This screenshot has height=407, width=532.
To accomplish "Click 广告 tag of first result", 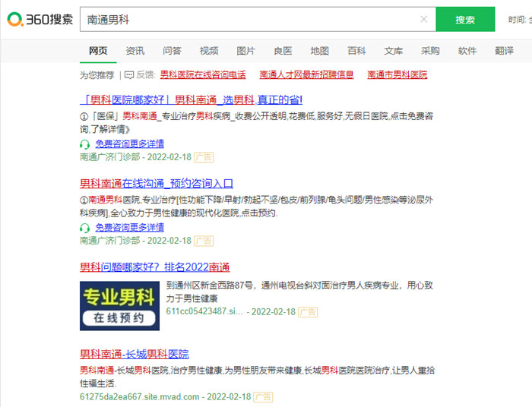I will (x=204, y=157).
